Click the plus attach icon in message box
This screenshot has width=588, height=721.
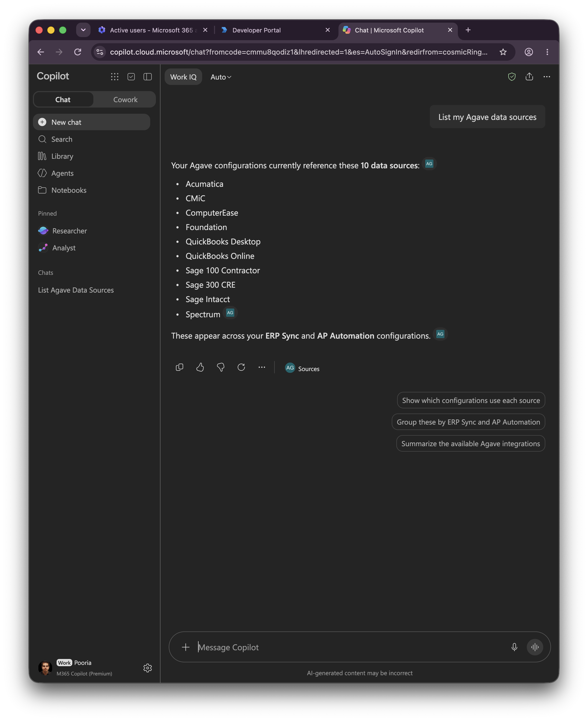tap(186, 647)
